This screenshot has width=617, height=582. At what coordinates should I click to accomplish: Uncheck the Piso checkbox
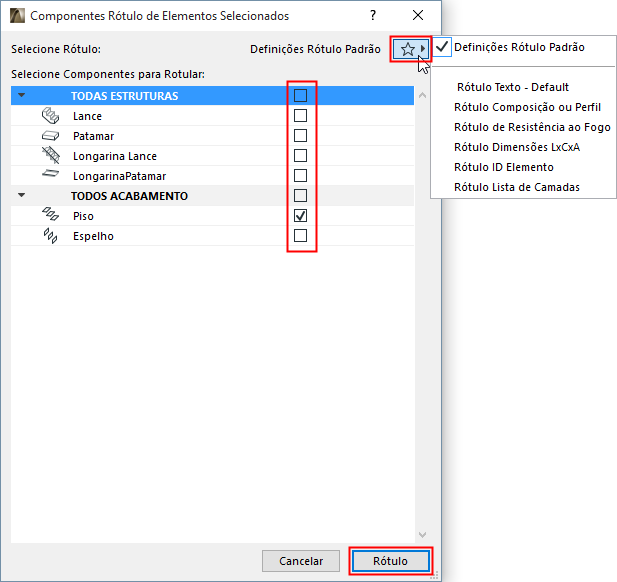(x=301, y=216)
